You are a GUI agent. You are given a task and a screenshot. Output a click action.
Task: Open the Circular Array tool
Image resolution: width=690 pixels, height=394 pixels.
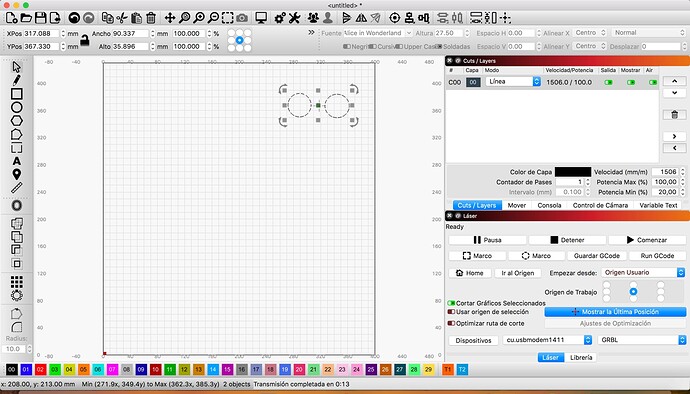(17, 295)
